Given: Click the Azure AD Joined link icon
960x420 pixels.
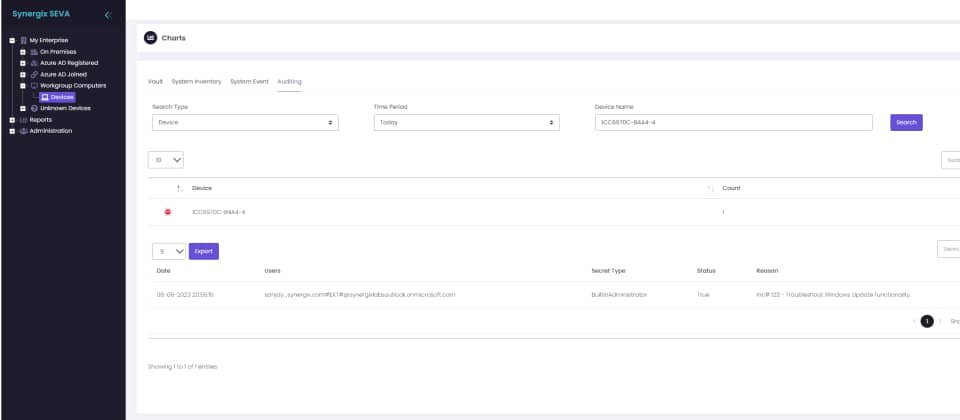Looking at the screenshot, I should pyautogui.click(x=35, y=74).
